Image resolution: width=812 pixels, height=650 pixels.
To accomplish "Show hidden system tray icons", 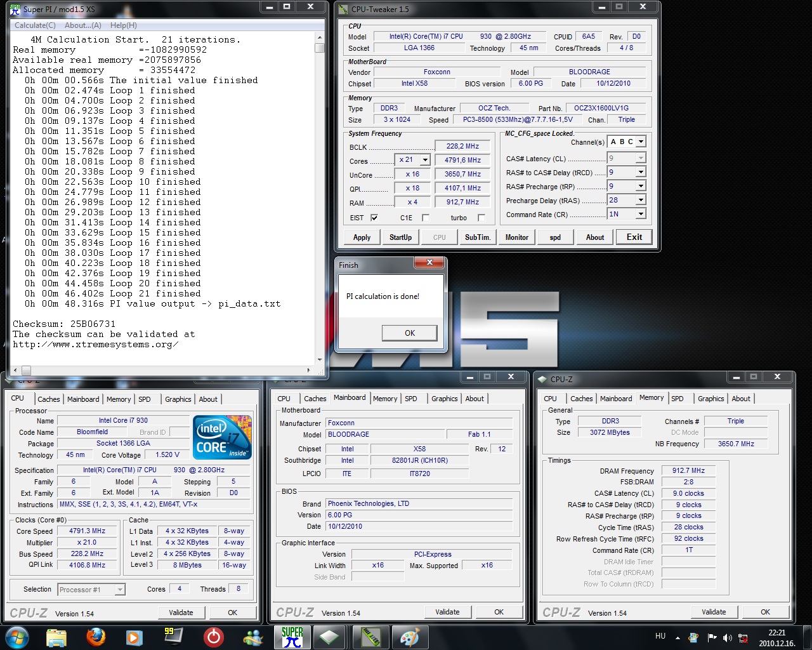I will click(678, 637).
